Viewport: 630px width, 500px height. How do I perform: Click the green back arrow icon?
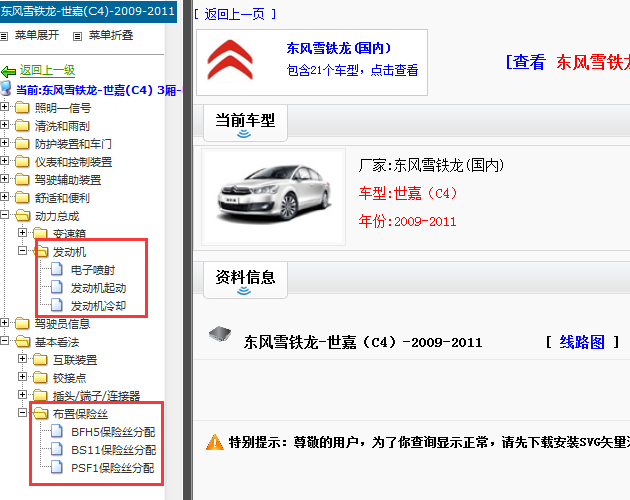click(8, 72)
